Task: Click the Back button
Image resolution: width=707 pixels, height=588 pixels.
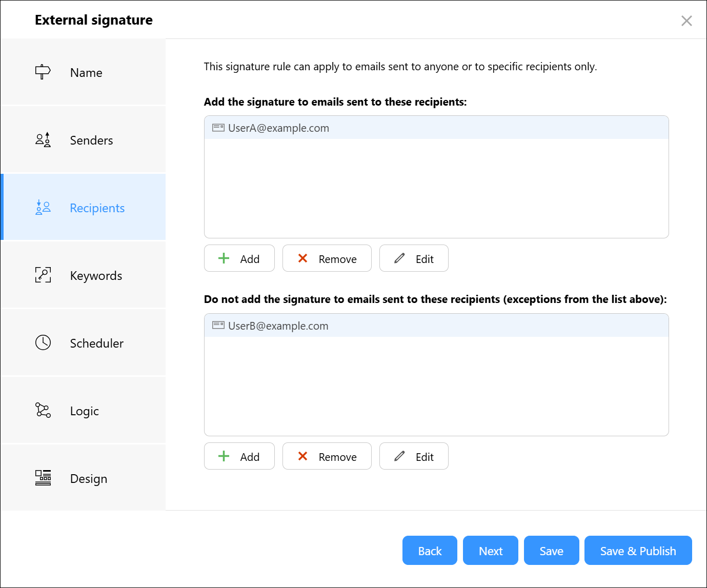Action: point(430,551)
